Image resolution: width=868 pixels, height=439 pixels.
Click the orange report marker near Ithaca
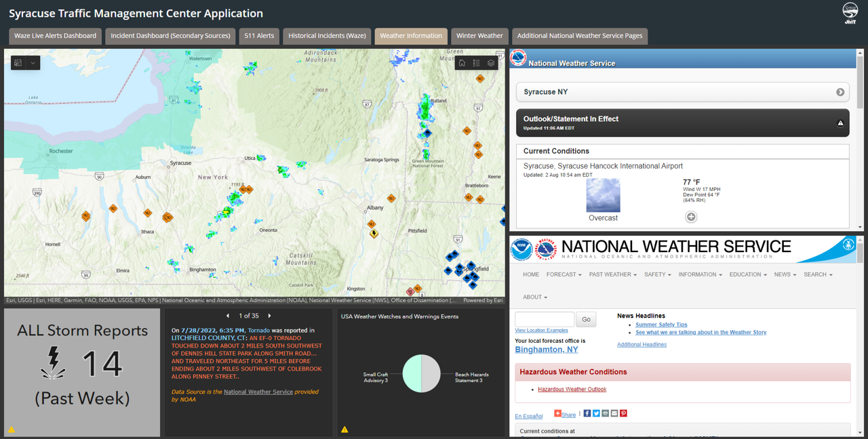coord(148,213)
